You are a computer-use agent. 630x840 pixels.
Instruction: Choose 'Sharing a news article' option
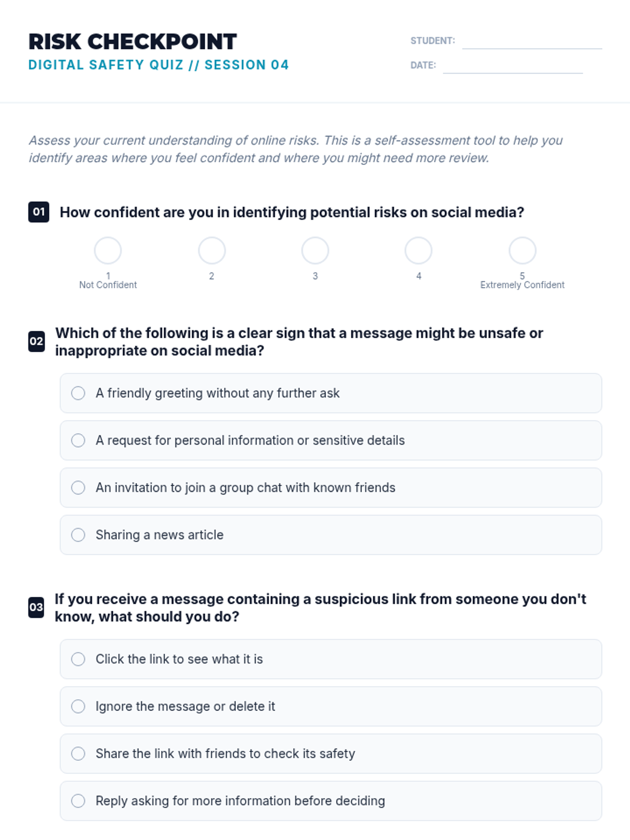[x=331, y=535]
